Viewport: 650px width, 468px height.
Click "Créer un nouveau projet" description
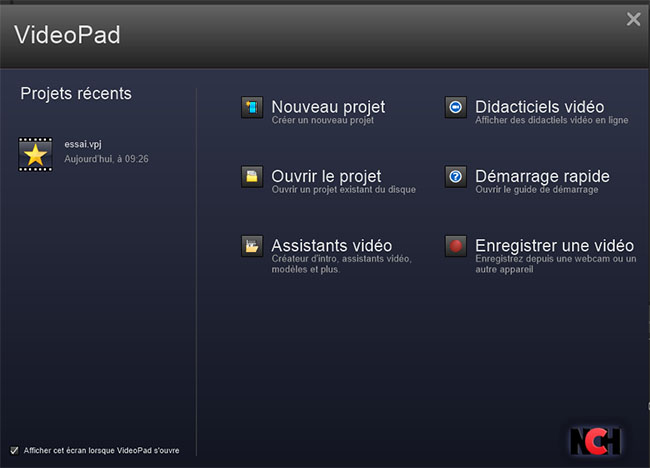coord(323,120)
